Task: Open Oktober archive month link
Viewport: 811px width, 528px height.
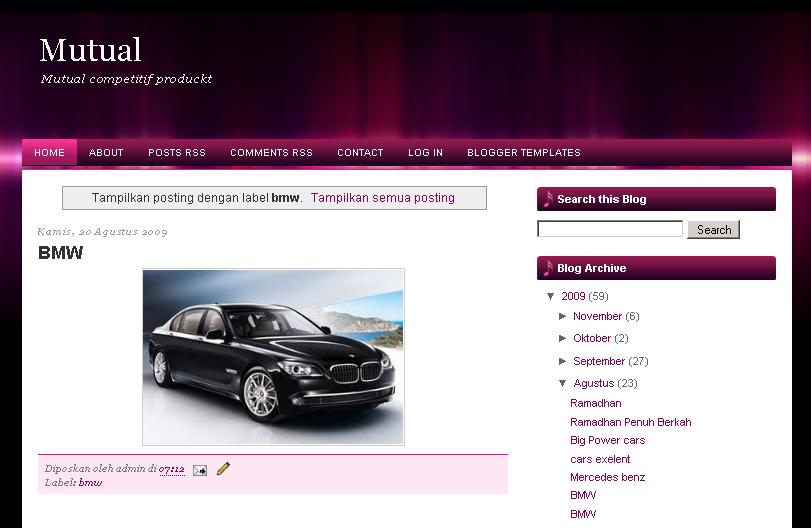Action: pyautogui.click(x=592, y=338)
